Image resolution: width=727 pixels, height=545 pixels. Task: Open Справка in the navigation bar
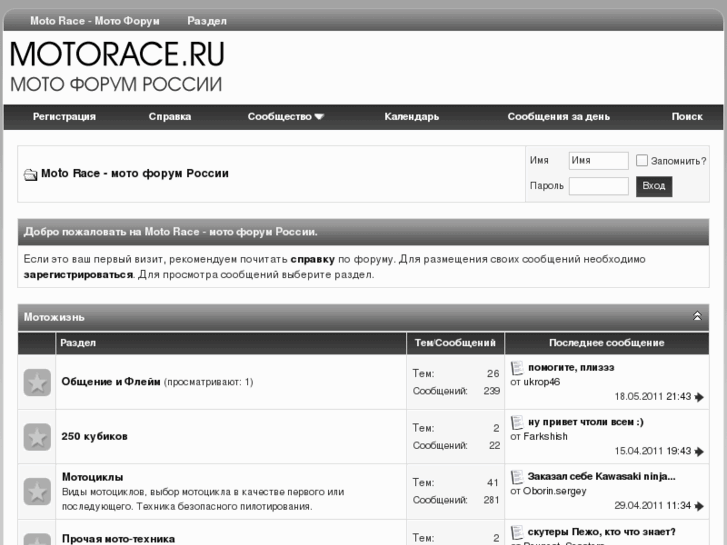click(x=170, y=117)
